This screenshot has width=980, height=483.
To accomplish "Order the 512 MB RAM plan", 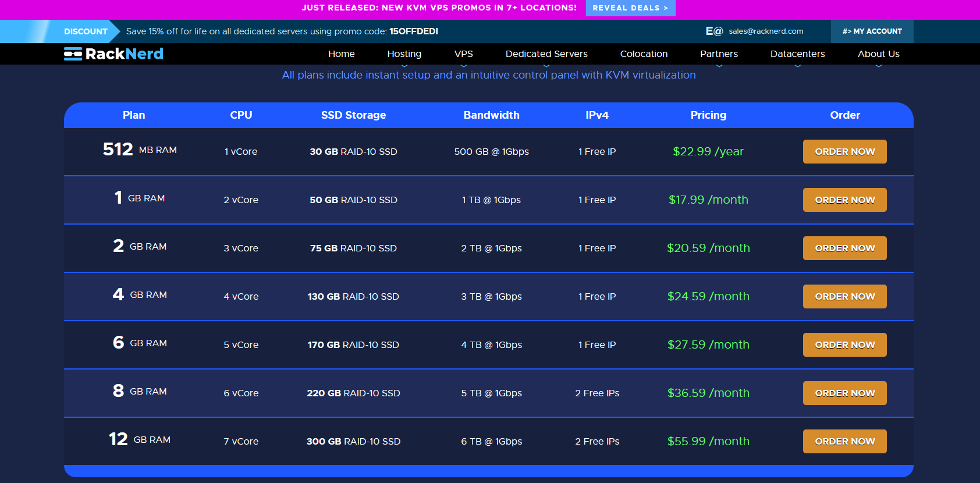I will point(845,152).
